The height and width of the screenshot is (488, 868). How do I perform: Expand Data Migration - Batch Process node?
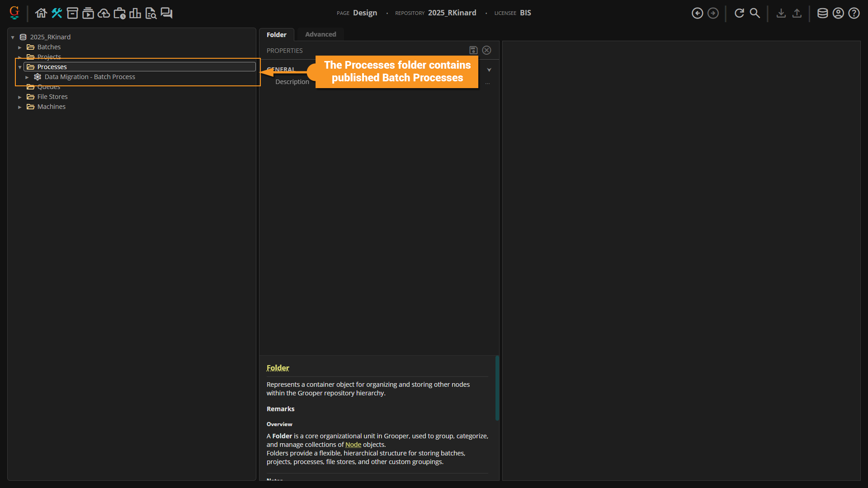(x=27, y=77)
